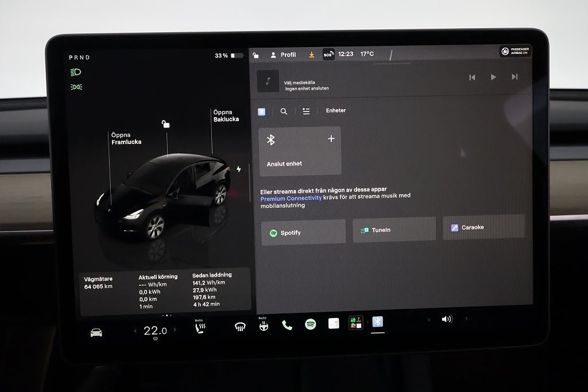Toggle the Auto steering wheel heater
This screenshot has width=588, height=392.
coord(264,324)
